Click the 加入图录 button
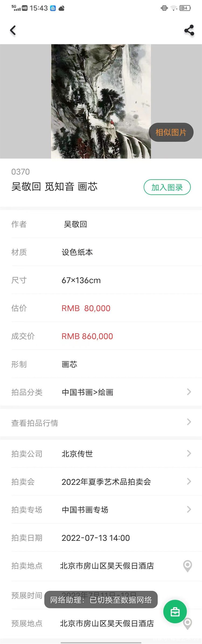This screenshot has height=644, width=202. 167,187
